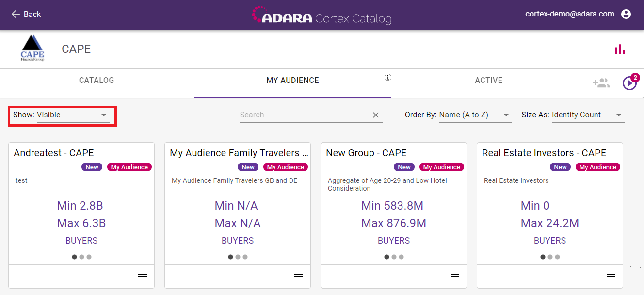The image size is (644, 295).
Task: Select the MY AUDIENCE tab
Action: click(293, 80)
